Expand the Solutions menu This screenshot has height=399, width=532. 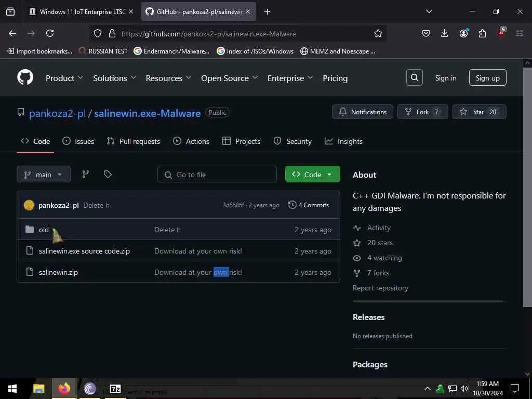[115, 78]
